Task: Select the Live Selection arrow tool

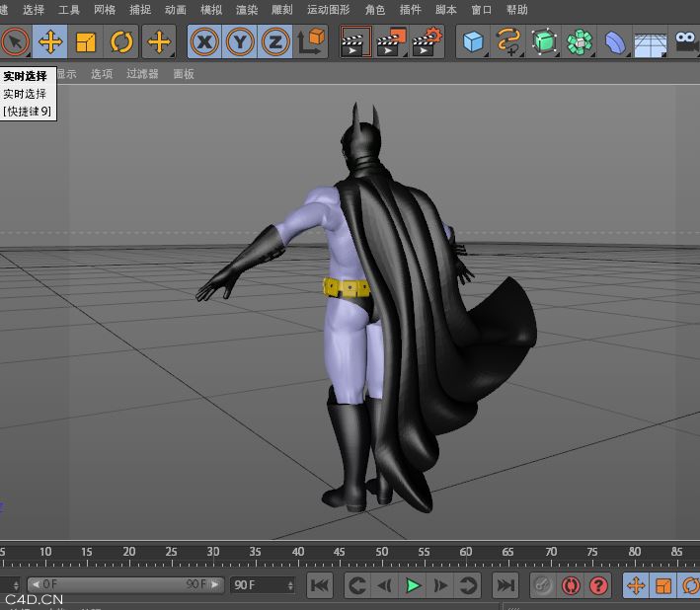Action: tap(16, 42)
